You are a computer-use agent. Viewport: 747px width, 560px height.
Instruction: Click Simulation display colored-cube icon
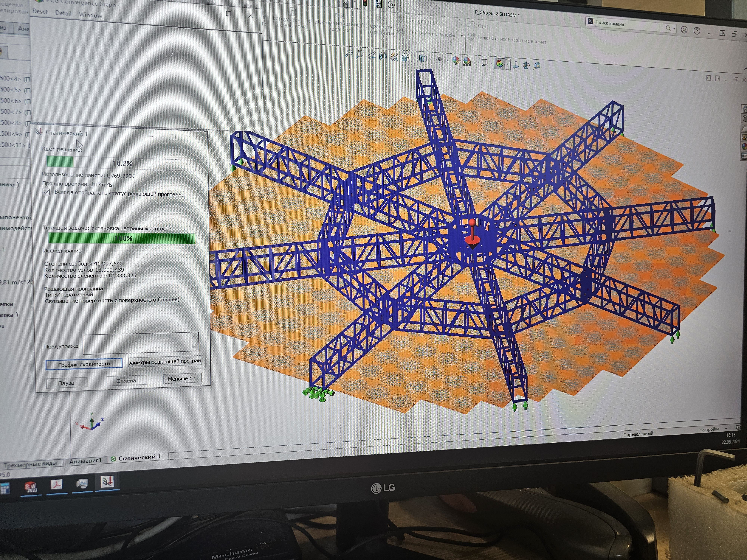coord(500,63)
